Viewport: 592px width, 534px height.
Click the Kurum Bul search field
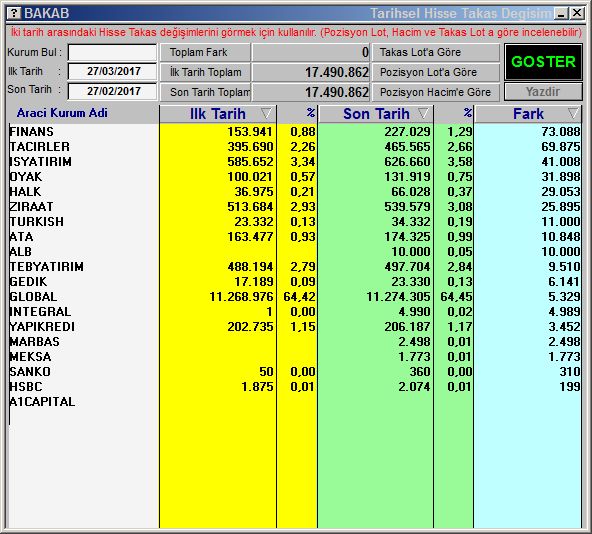(x=113, y=52)
